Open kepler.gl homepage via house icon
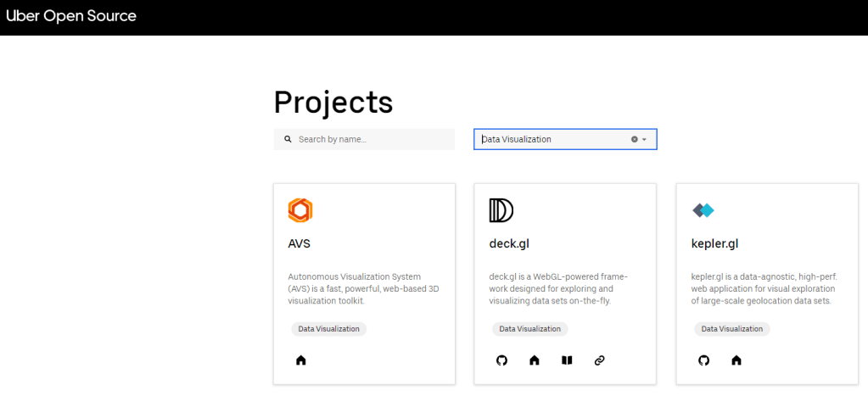The height and width of the screenshot is (396, 868). (x=736, y=360)
